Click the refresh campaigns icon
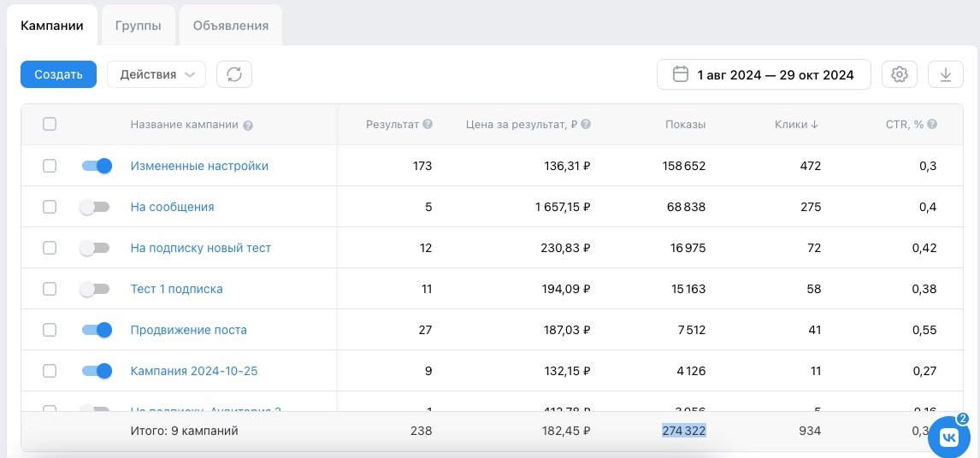The width and height of the screenshot is (980, 458). (x=234, y=74)
